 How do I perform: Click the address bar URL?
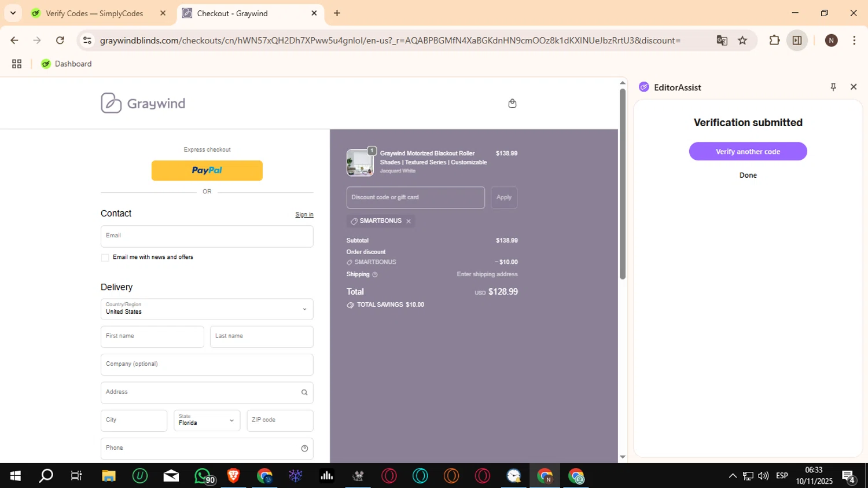click(x=390, y=40)
